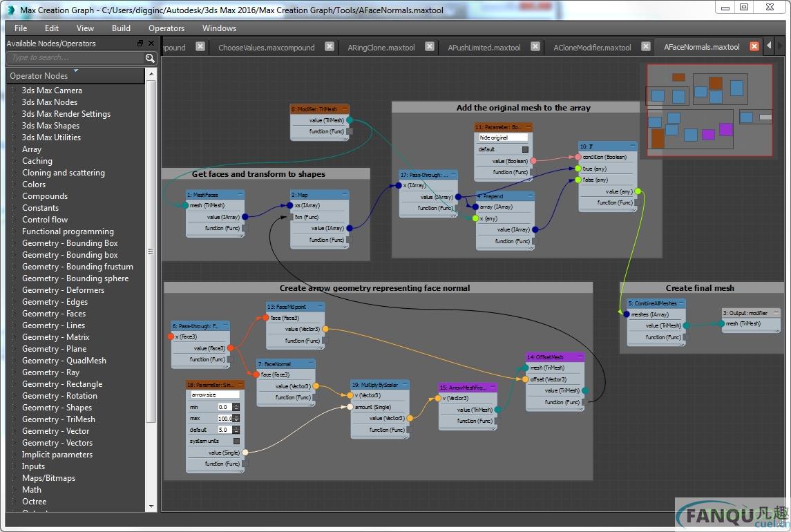Expand the Compounds category

point(14,196)
